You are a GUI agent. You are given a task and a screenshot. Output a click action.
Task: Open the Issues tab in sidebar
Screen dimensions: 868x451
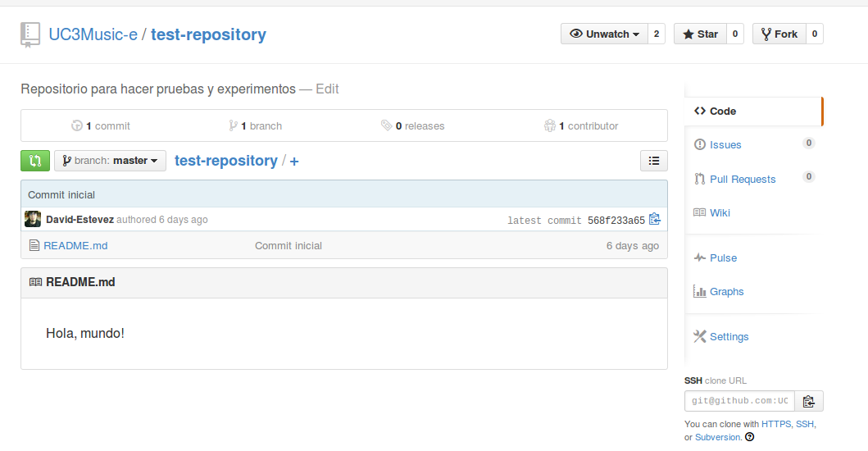click(x=725, y=144)
